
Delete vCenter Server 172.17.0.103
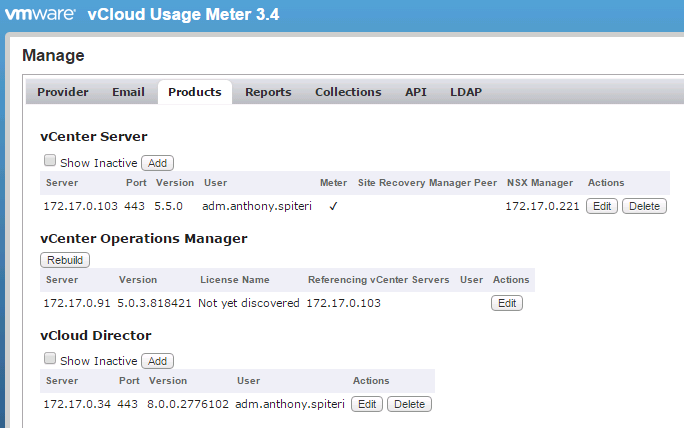(644, 206)
